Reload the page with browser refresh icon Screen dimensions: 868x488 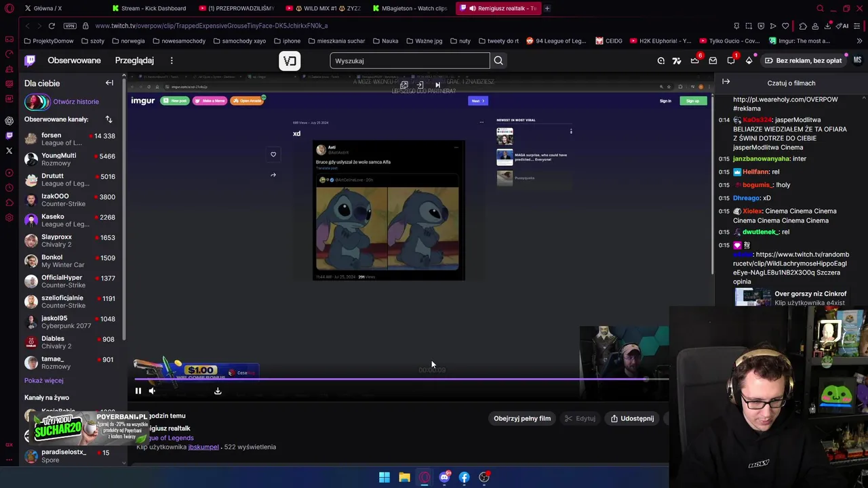pos(52,26)
